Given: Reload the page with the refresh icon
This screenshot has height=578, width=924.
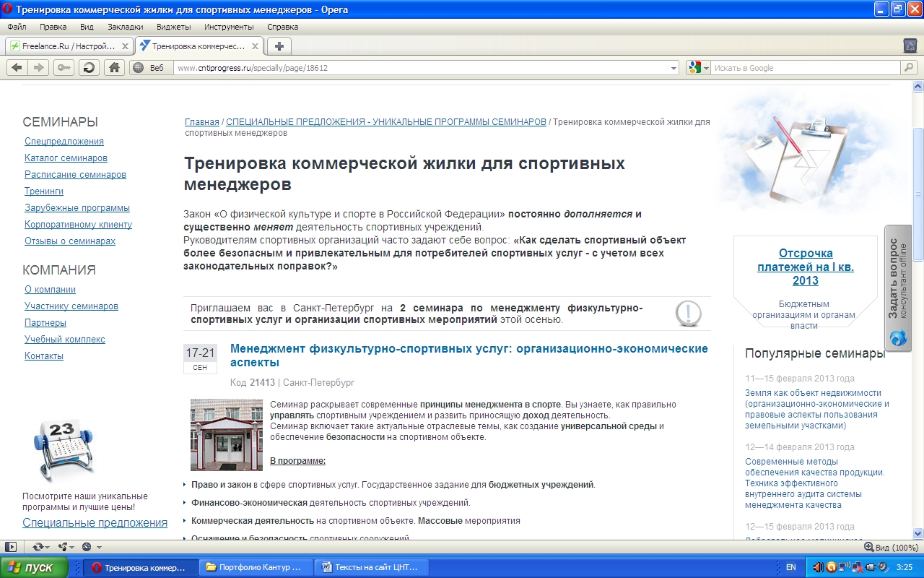Looking at the screenshot, I should pos(89,67).
